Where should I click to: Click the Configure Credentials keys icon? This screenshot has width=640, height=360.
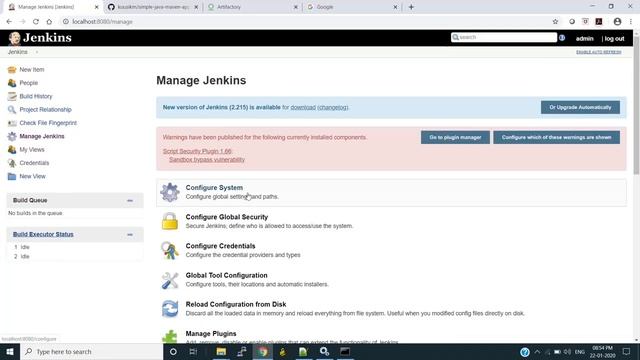(170, 250)
